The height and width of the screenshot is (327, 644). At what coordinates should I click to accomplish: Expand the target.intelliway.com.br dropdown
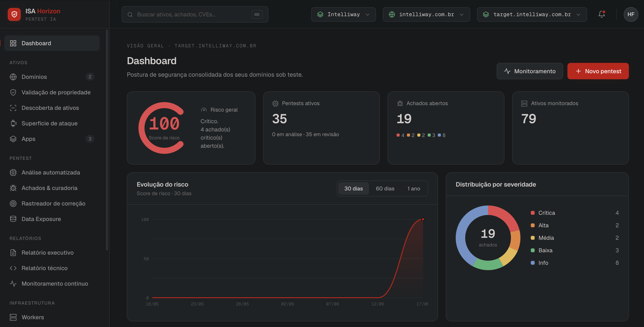[532, 14]
